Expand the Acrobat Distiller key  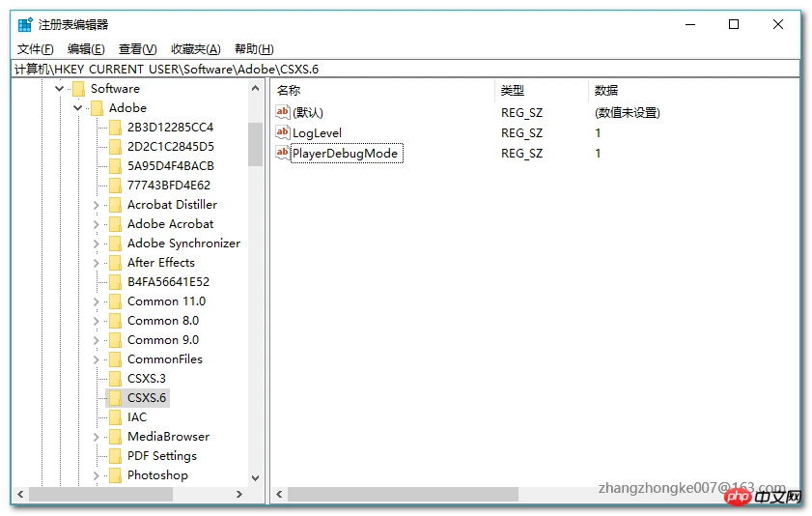[x=96, y=205]
